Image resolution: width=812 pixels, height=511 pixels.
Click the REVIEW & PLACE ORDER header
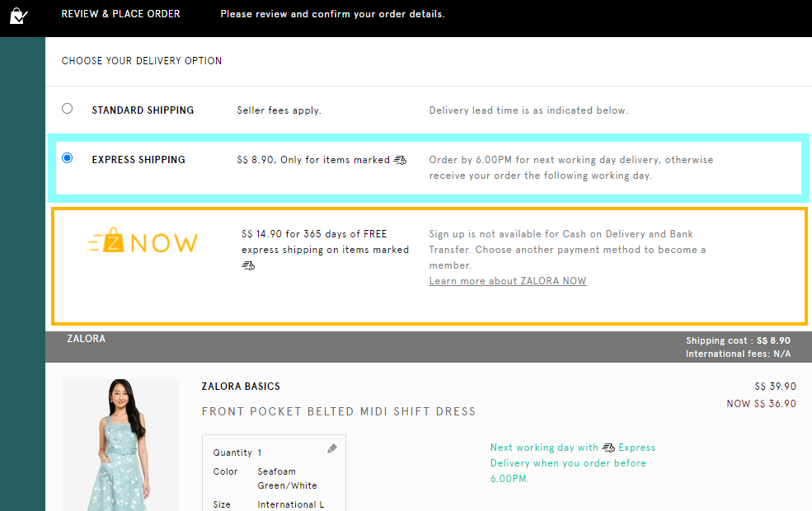(x=120, y=13)
